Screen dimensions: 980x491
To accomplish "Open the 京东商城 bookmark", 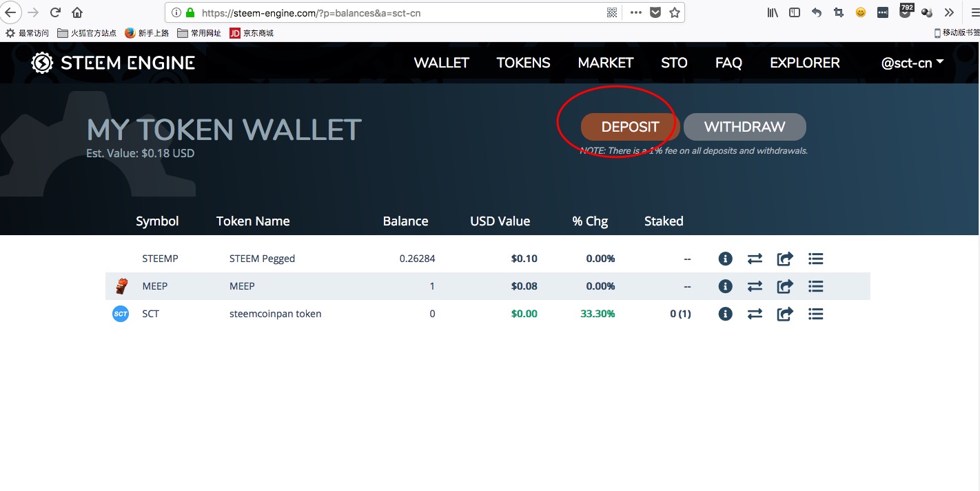I will click(x=252, y=32).
